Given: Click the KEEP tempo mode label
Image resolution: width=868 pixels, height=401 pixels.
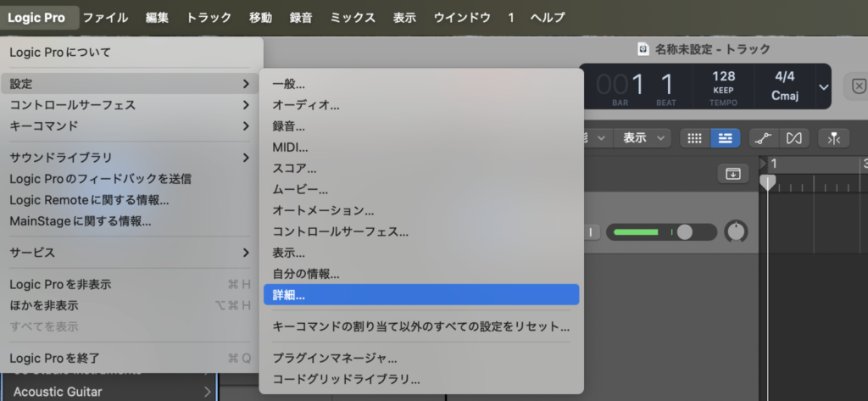Looking at the screenshot, I should pyautogui.click(x=724, y=90).
